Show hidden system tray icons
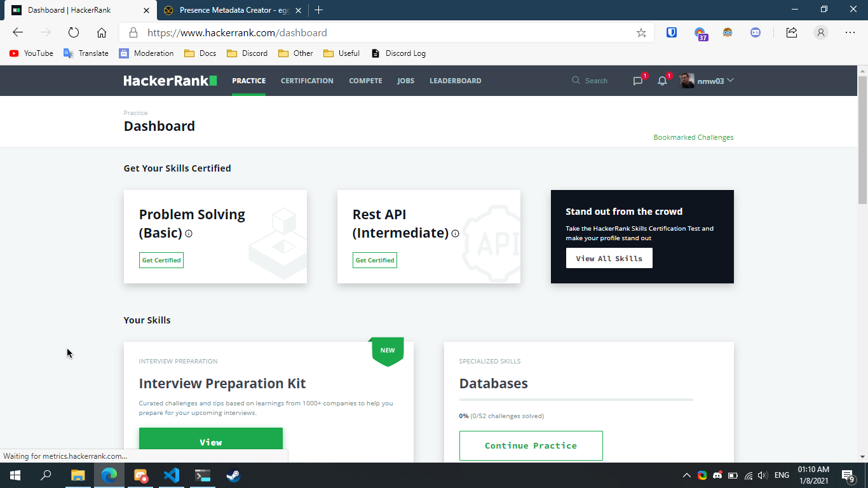 pos(687,475)
